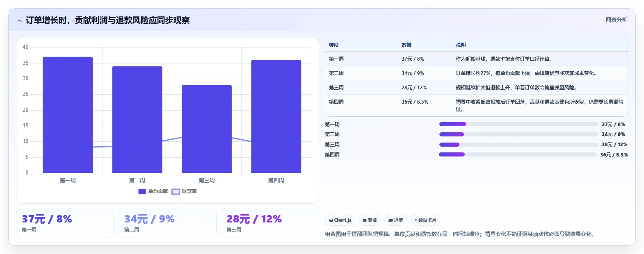The height and width of the screenshot is (254, 644).
Task: Click the 第一周 bar in the chart
Action: pyautogui.click(x=68, y=115)
